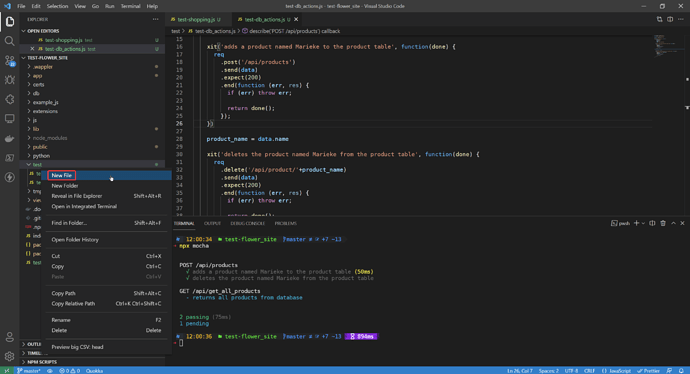This screenshot has height=374, width=690.
Task: Expand the public folder
Action: [40, 147]
